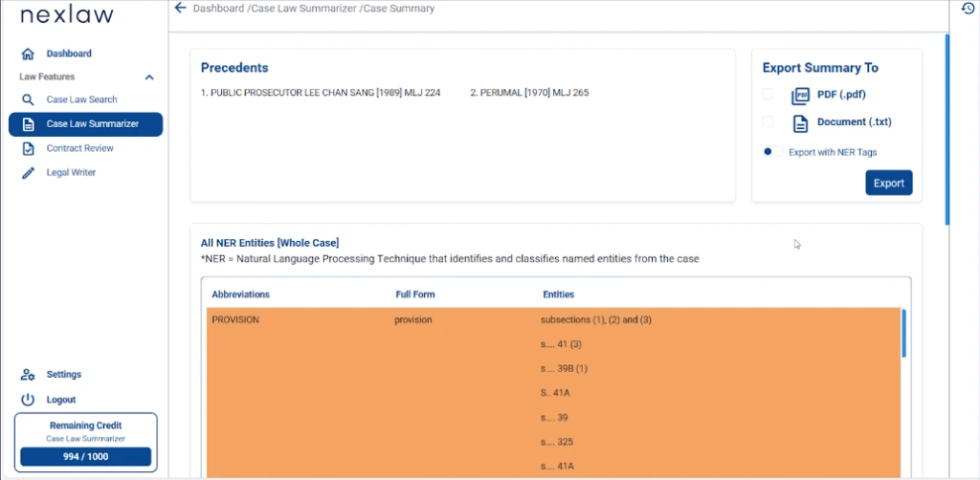The width and height of the screenshot is (980, 480).
Task: Open Dashboard from the sidebar
Action: (69, 54)
